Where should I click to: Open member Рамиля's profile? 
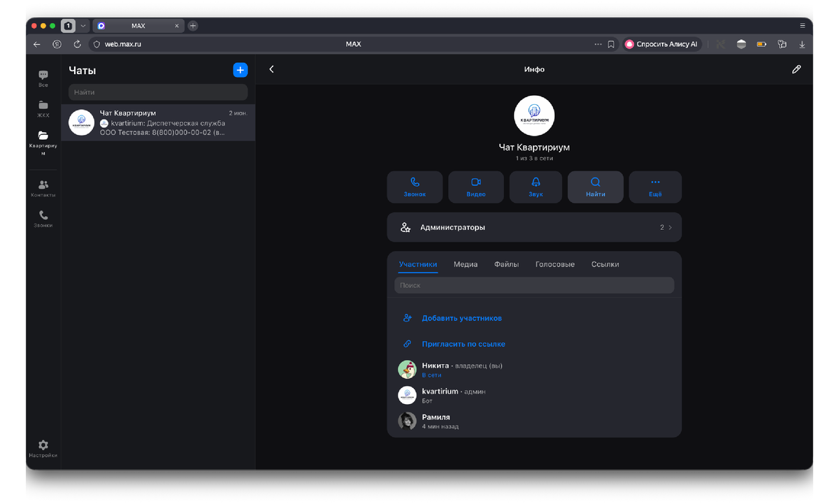[x=534, y=421]
